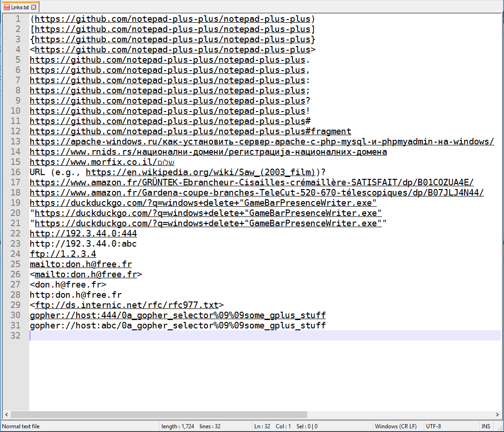Toggle the INS insert mode indicator
This screenshot has width=504, height=432.
(486, 426)
